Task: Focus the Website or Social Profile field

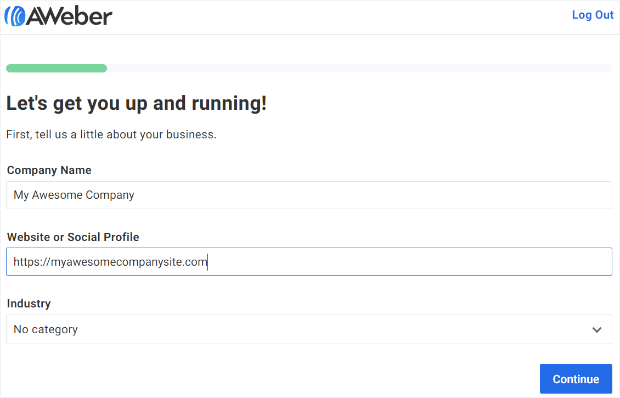Action: click(309, 262)
